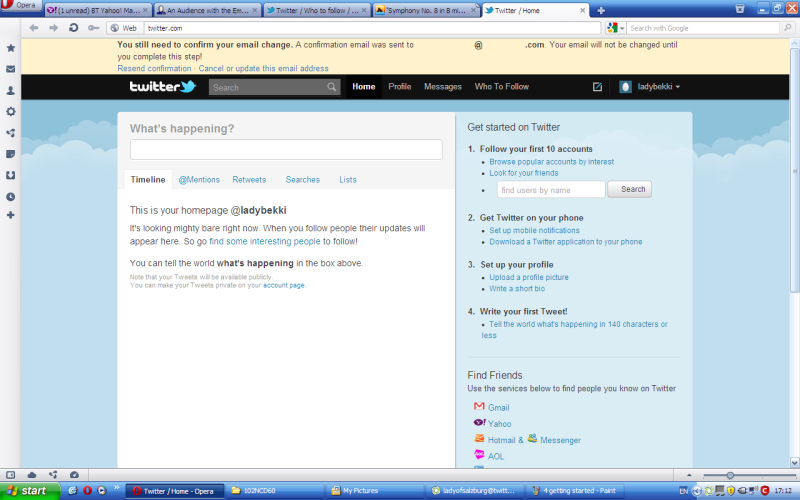800x500 pixels.
Task: Select the Searches tab
Action: (303, 180)
